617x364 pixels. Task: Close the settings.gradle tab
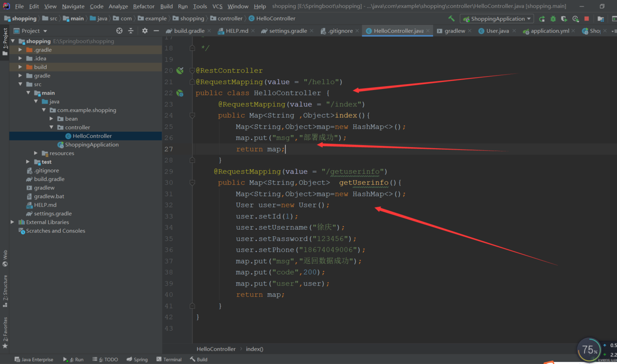click(x=311, y=31)
